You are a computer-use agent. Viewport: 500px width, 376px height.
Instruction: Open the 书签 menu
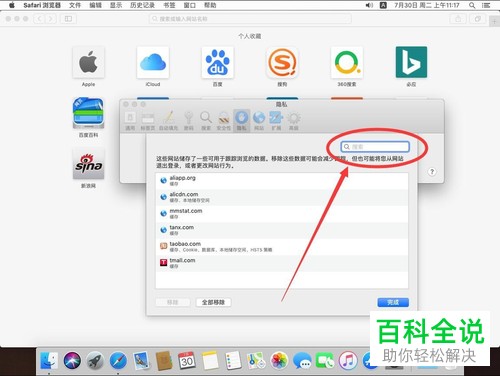coord(169,5)
